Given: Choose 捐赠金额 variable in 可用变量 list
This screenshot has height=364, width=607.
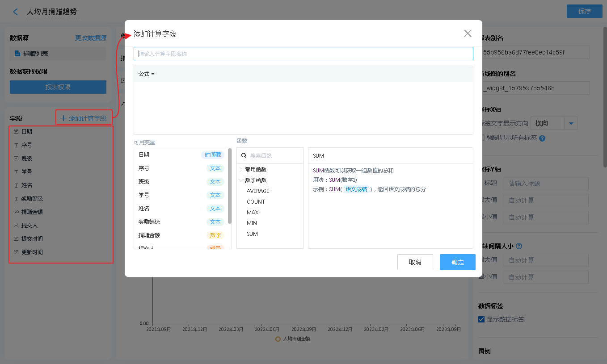Looking at the screenshot, I should [x=149, y=235].
